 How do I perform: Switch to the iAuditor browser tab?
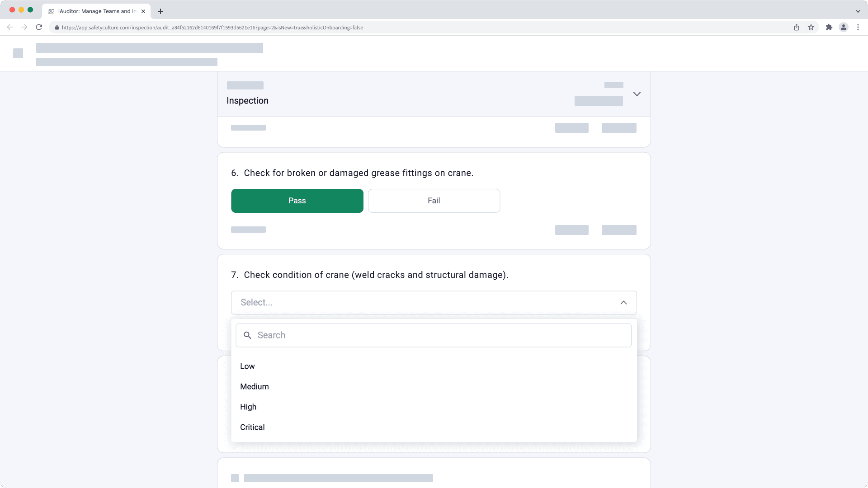95,11
